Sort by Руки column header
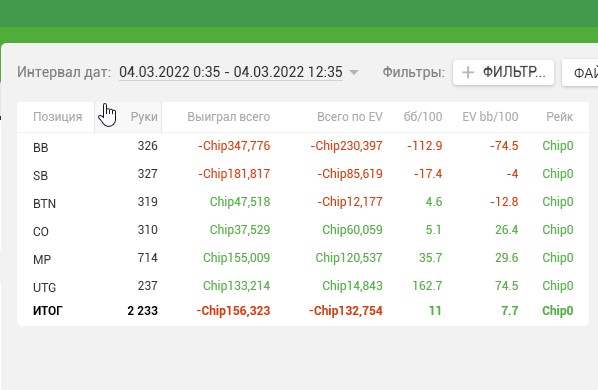Screen dimensions: 598x390 [x=144, y=117]
